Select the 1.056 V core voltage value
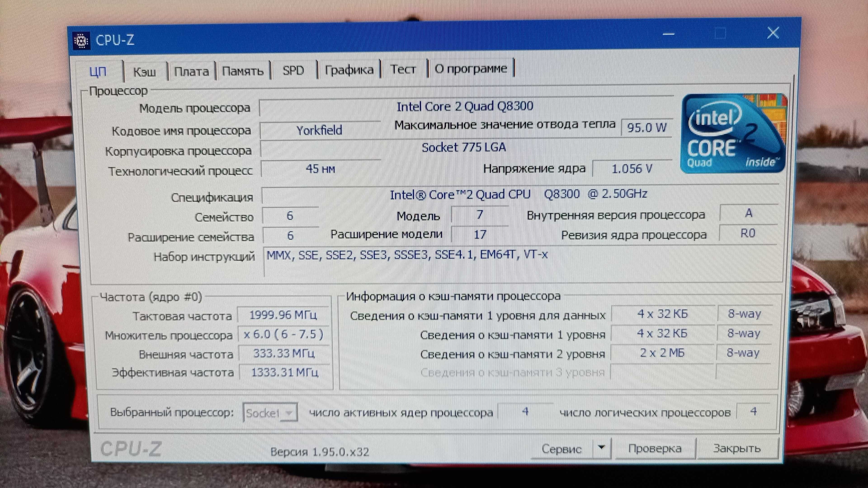The image size is (868, 488). 632,168
